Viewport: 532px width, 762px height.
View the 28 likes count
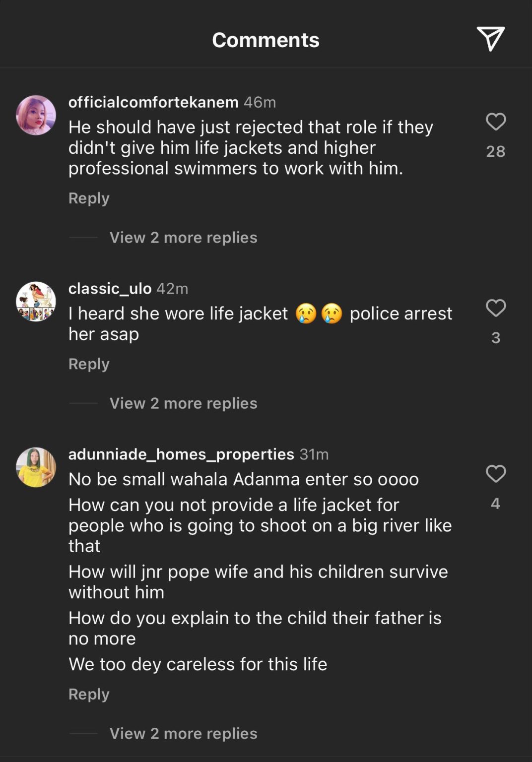[x=495, y=151]
